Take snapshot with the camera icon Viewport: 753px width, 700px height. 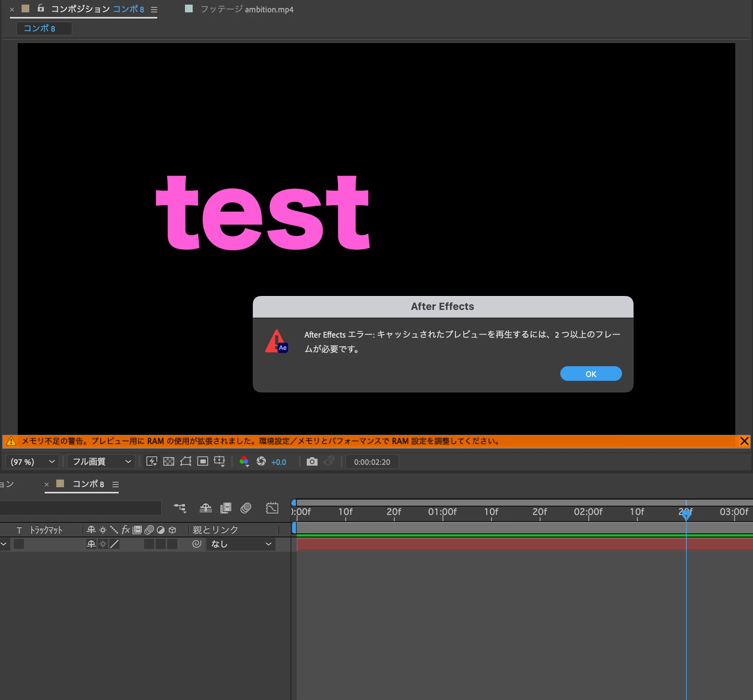(x=312, y=461)
